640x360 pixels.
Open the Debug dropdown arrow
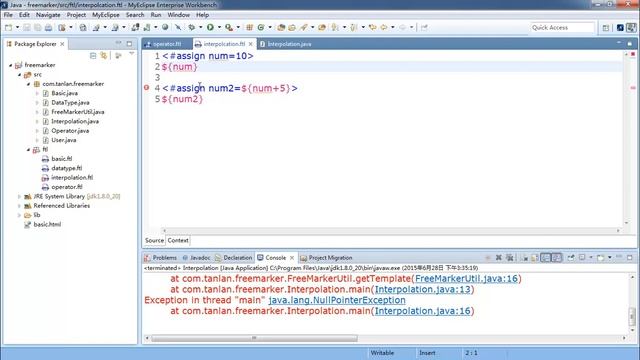coord(200,27)
